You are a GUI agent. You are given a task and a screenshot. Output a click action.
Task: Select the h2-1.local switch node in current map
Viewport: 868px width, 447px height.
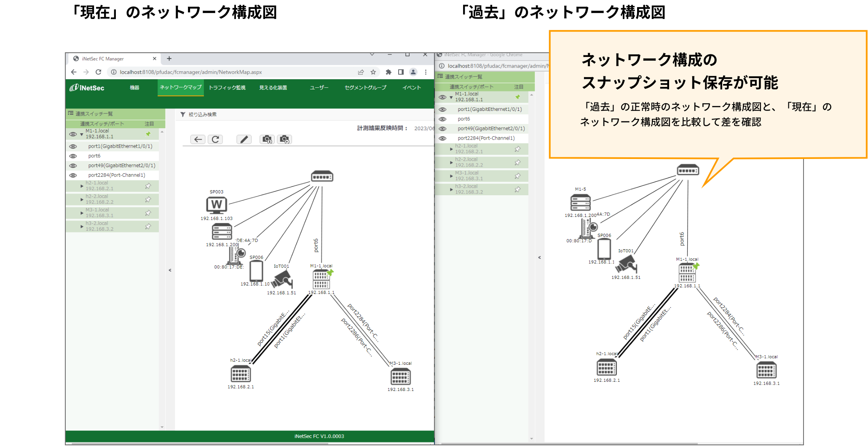coord(241,374)
